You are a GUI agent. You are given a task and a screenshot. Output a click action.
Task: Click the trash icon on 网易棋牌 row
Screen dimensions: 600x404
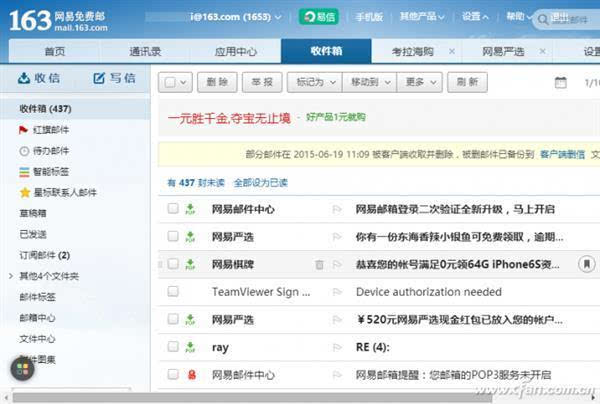(x=319, y=264)
